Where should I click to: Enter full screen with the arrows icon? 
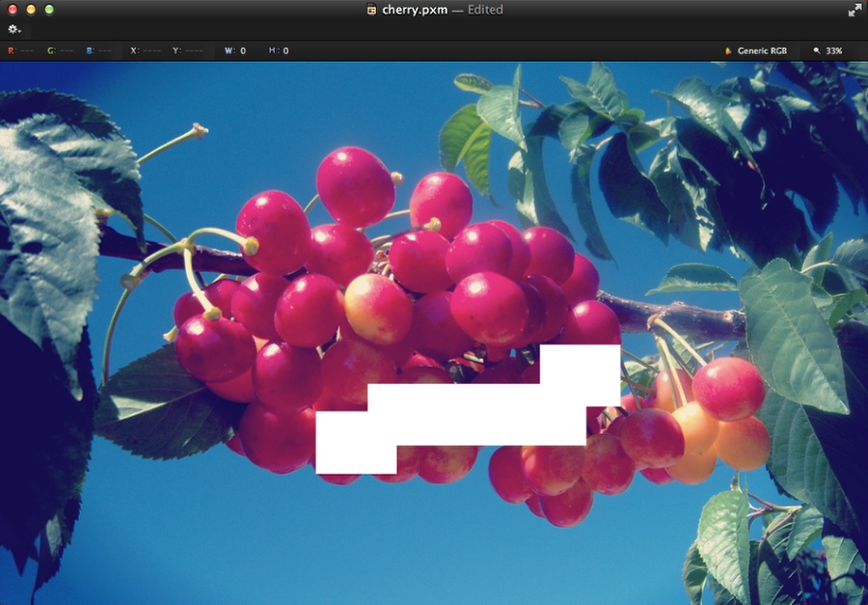854,10
